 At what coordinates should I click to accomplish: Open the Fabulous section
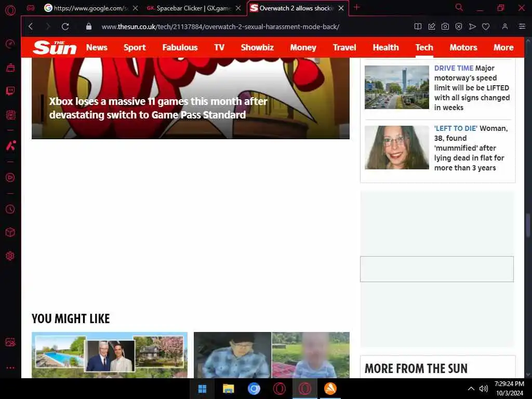coord(180,47)
